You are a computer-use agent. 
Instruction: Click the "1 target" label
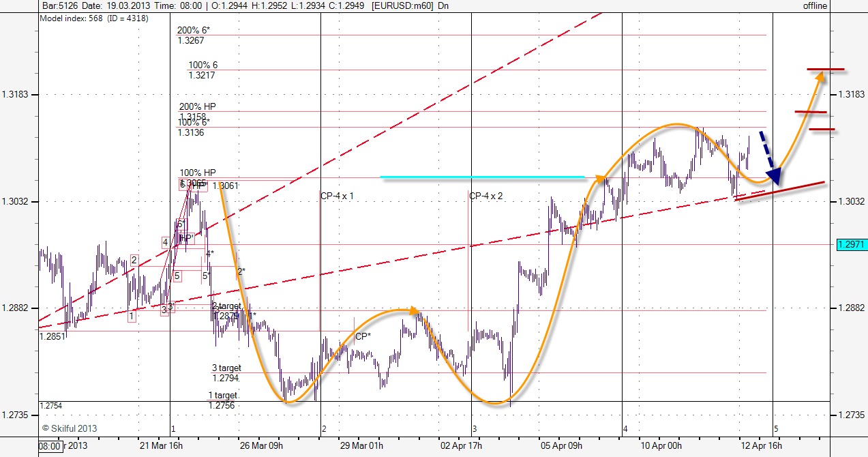coord(223,396)
